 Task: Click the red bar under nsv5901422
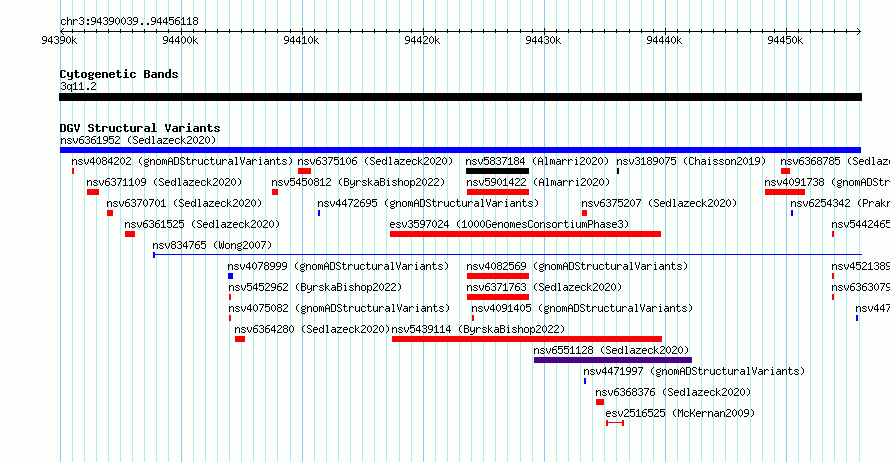point(498,192)
